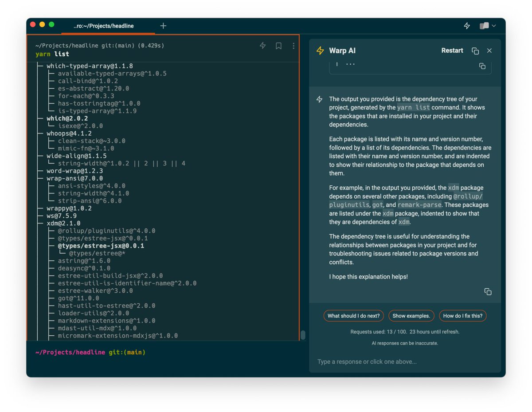Screen dimensions: 532x412
Task: Click the @rollup/pluginutils@^4.0.0 row
Action: click(x=106, y=231)
